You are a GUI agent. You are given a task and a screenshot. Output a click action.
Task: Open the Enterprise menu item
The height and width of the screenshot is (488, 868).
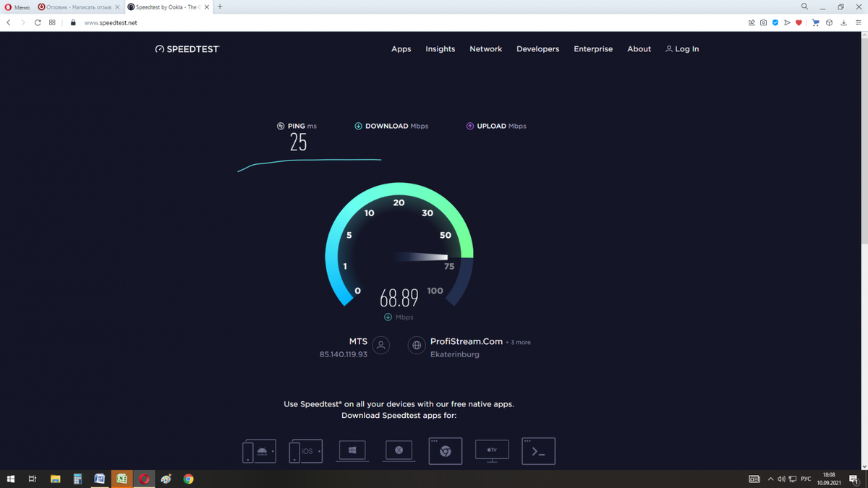593,49
